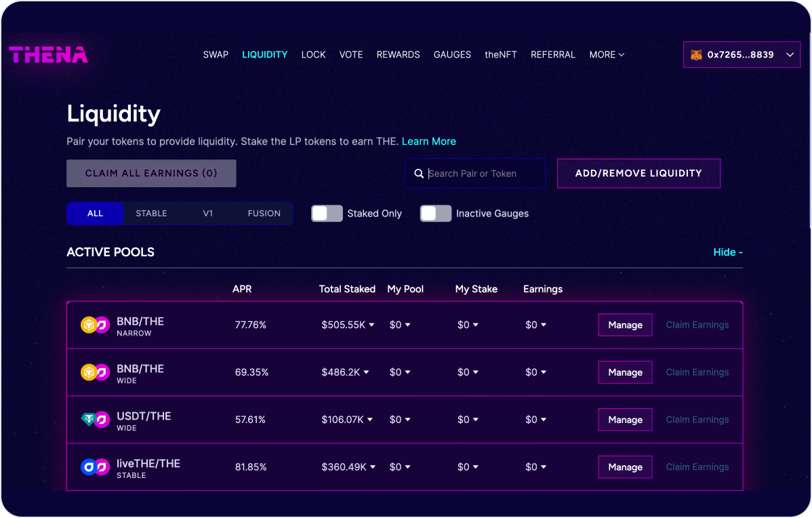Manage the USDT/THE WIDE pool

(x=625, y=420)
